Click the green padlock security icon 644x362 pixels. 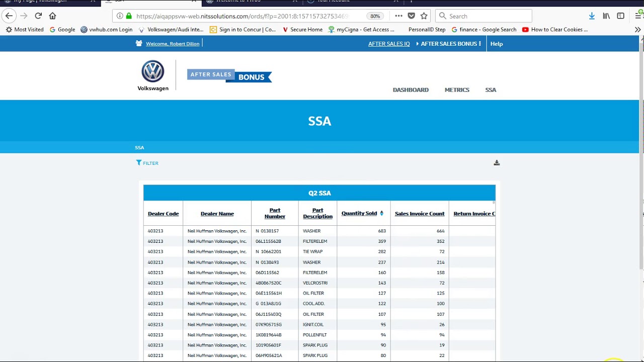[129, 16]
